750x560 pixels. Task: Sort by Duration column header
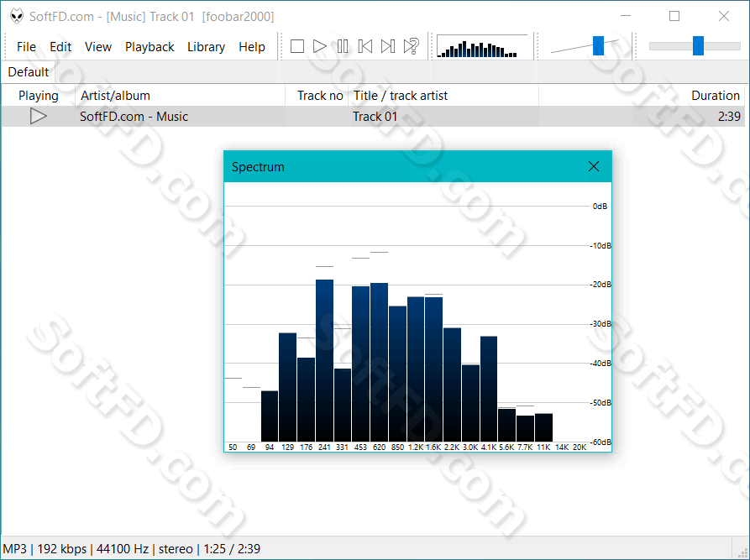click(x=642, y=96)
